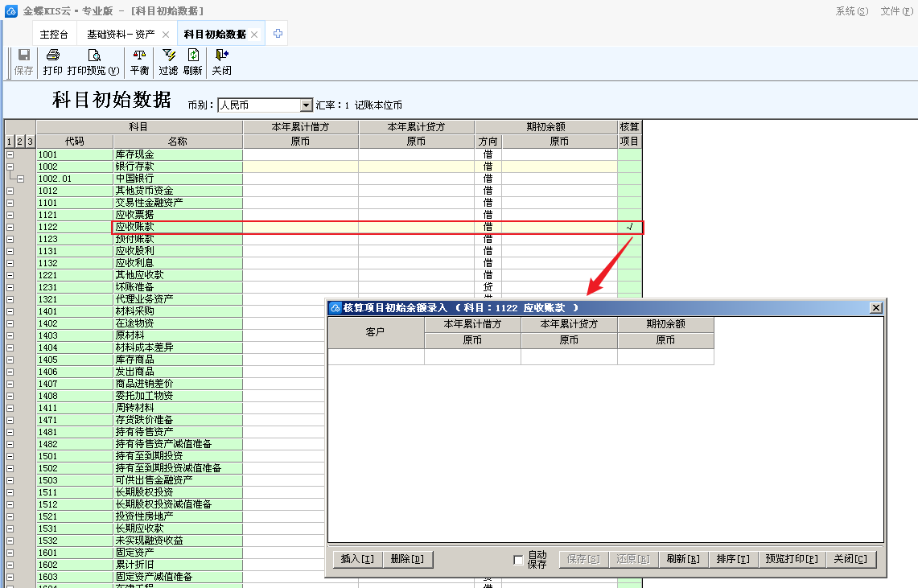Click the Balance (平衡) scale icon
Image resolution: width=918 pixels, height=588 pixels.
coord(139,56)
